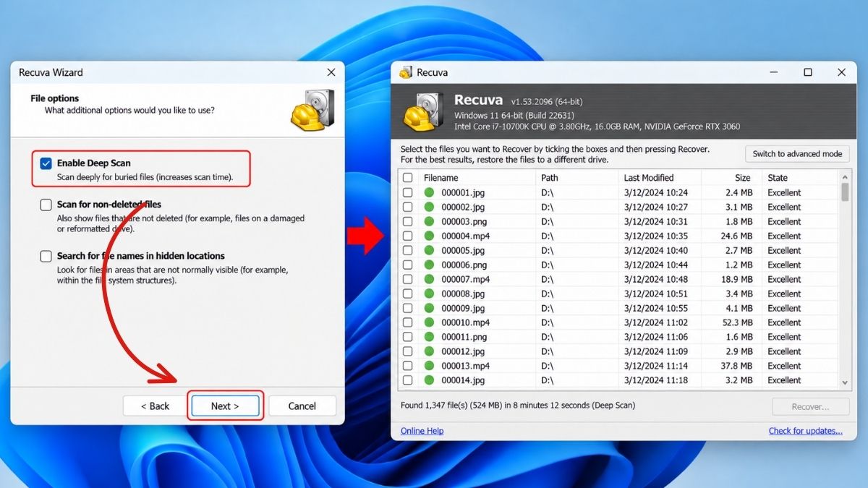The height and width of the screenshot is (488, 868).
Task: Click the green status dot of 000011.png
Action: [x=429, y=337]
